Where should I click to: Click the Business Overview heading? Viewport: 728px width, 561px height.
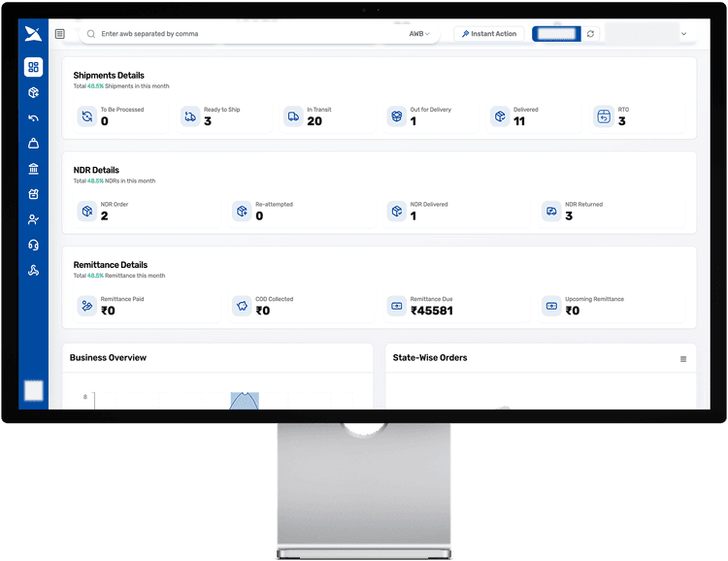(108, 357)
